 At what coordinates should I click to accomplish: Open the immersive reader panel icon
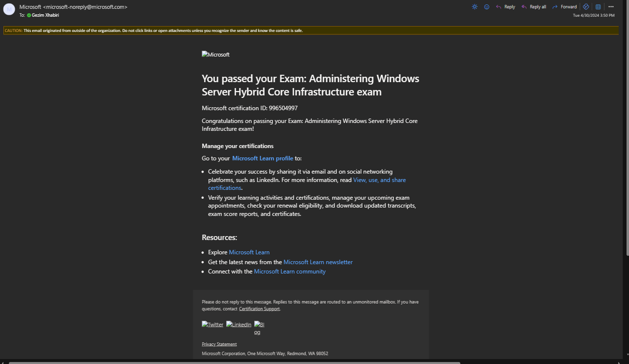pyautogui.click(x=598, y=7)
